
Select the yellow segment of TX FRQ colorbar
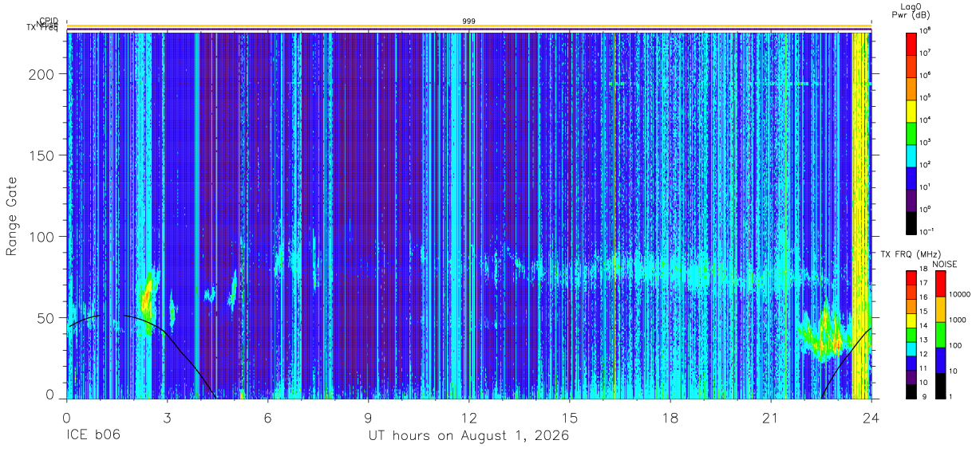[x=911, y=320]
